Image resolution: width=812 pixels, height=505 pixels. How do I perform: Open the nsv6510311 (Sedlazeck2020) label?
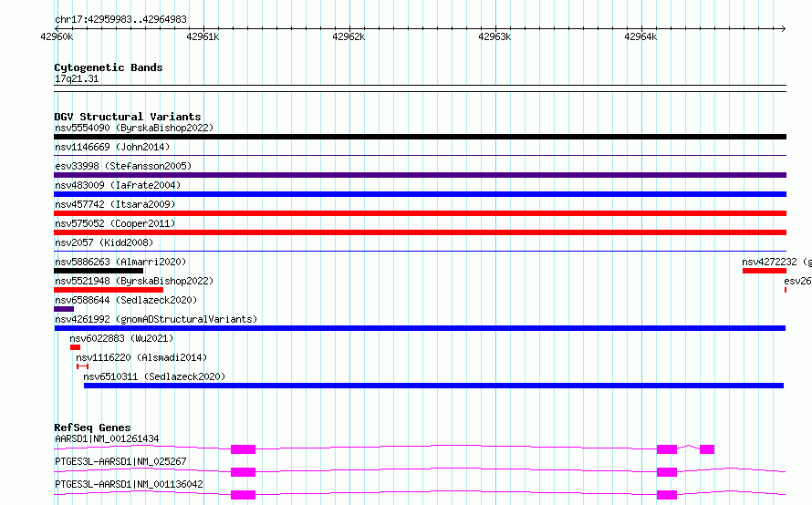click(x=154, y=376)
